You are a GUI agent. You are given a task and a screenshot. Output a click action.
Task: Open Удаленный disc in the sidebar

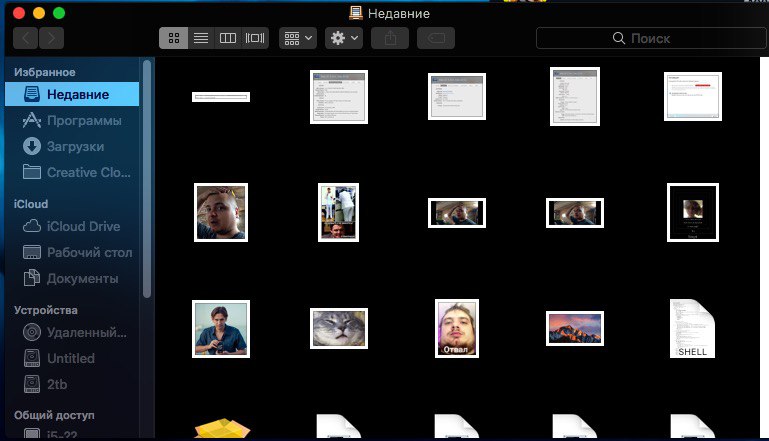(x=72, y=332)
